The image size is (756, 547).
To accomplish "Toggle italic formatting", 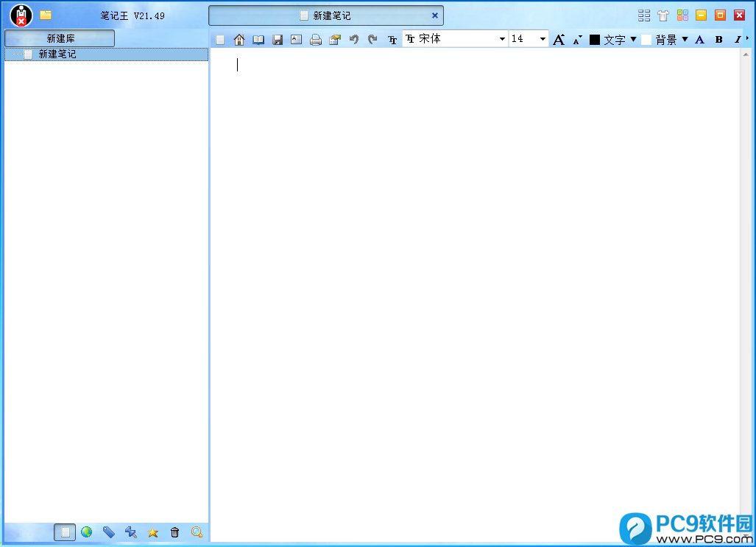I will pyautogui.click(x=738, y=40).
